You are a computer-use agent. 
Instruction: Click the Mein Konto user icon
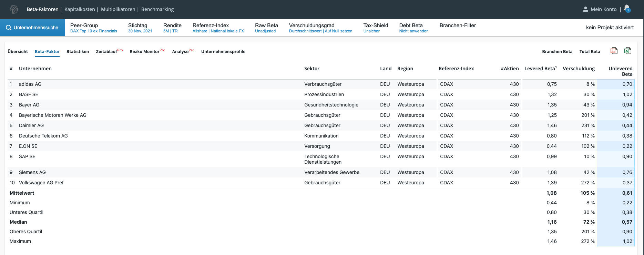coord(585,9)
